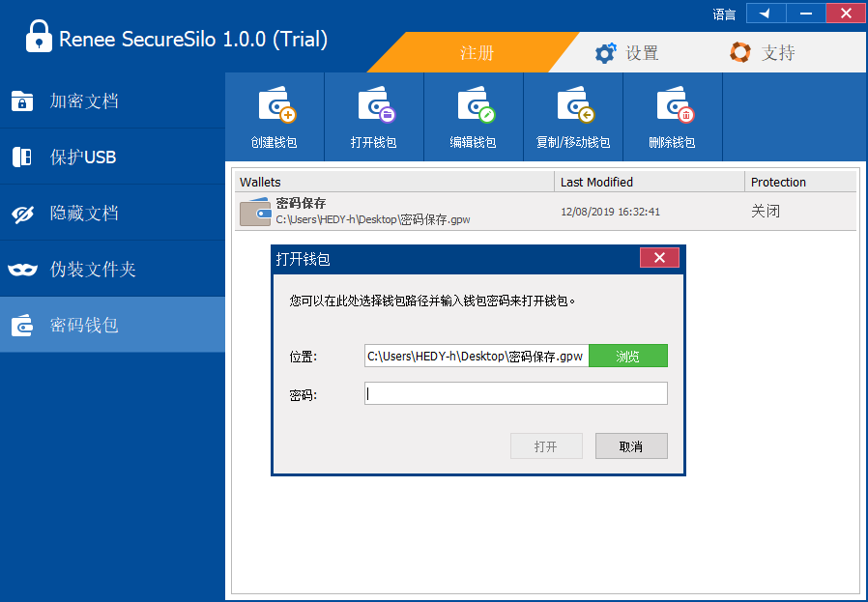Open the Disguise Folder (伪装文件夹) section
The height and width of the screenshot is (602, 868).
click(112, 269)
